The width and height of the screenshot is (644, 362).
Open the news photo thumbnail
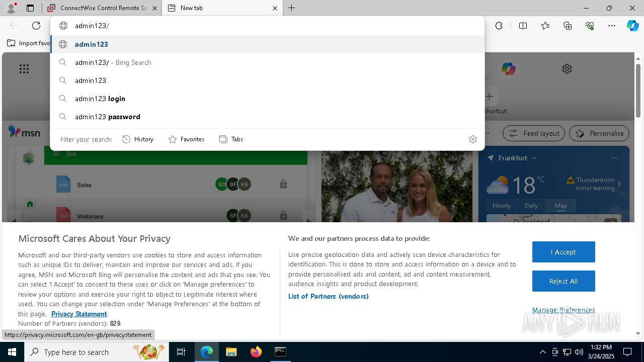coord(397,187)
